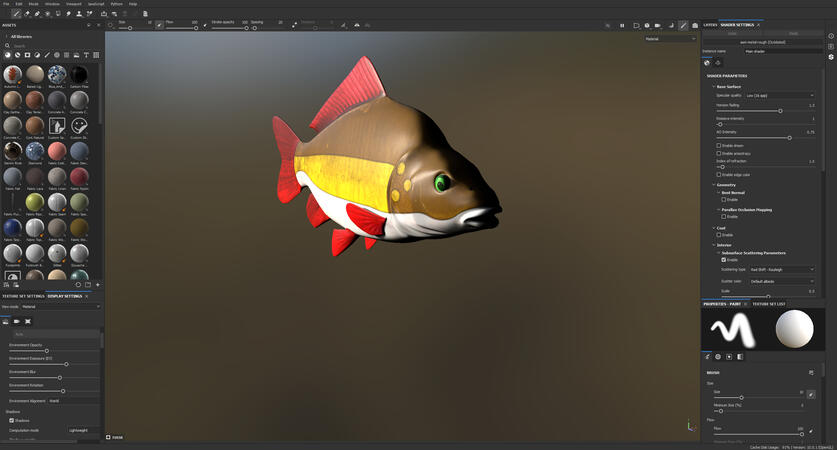
Task: Enable the sheen checkbox
Action: coord(719,146)
